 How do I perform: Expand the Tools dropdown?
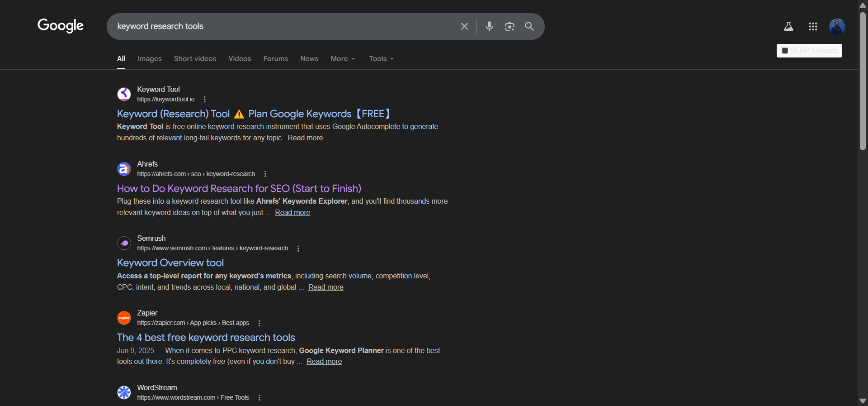[381, 59]
